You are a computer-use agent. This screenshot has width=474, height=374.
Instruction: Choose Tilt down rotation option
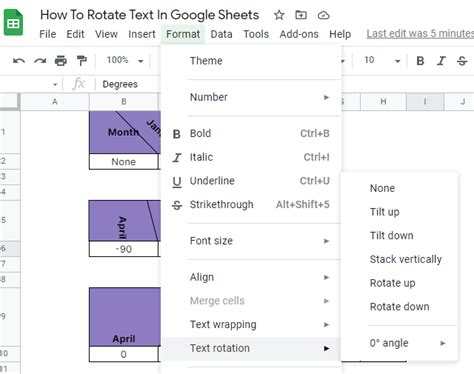pyautogui.click(x=391, y=235)
